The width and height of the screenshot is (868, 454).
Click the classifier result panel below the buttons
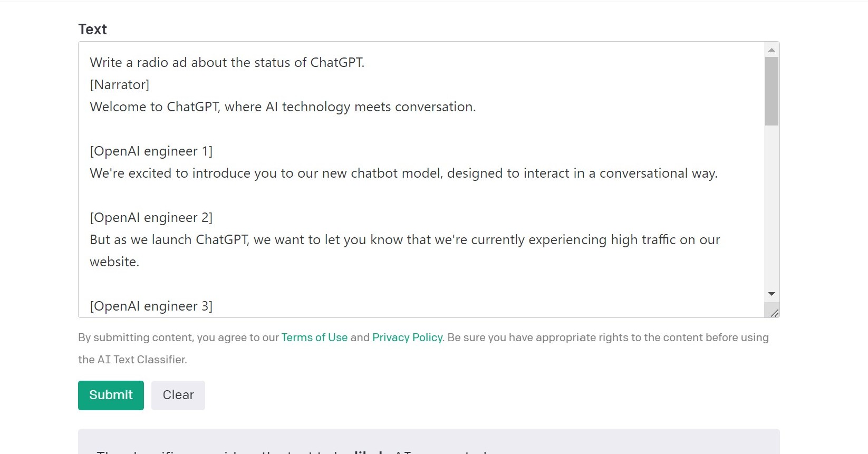coord(428,443)
